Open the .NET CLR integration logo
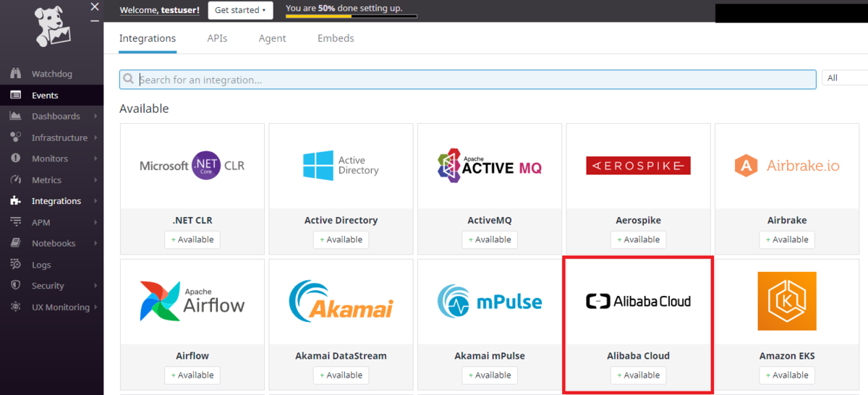The width and height of the screenshot is (868, 395). (x=192, y=166)
